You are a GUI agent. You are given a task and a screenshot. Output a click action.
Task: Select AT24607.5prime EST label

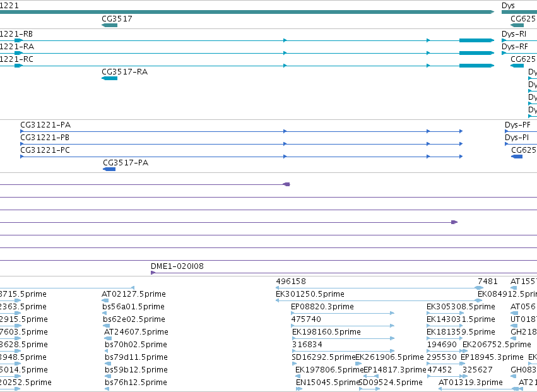click(136, 332)
